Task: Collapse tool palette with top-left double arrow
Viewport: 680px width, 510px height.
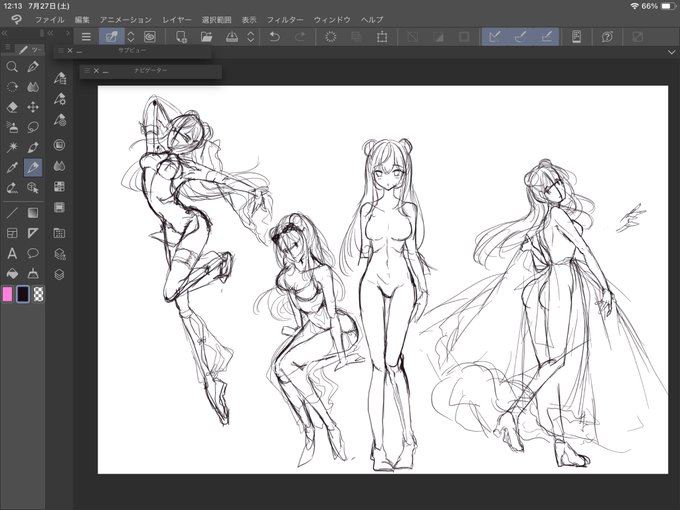Action: click(4, 33)
